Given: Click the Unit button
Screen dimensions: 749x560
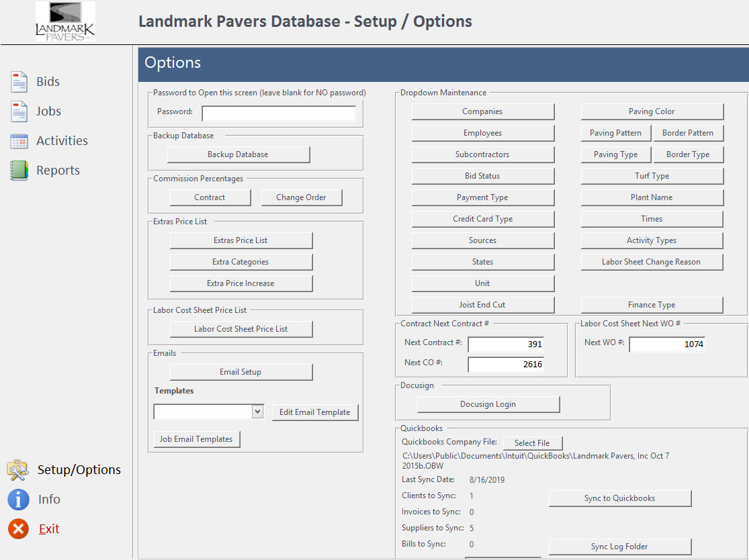Looking at the screenshot, I should coord(483,283).
